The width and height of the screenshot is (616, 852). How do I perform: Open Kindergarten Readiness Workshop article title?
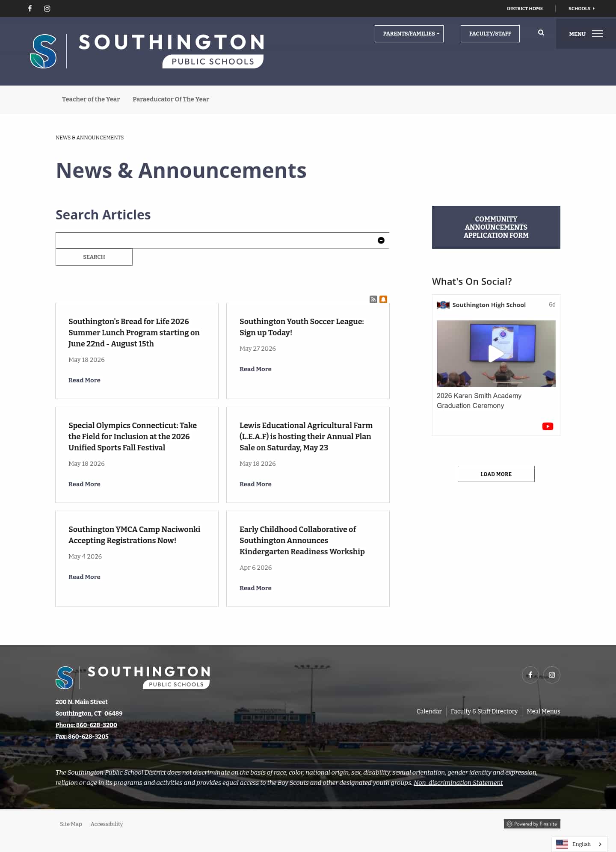coord(302,540)
